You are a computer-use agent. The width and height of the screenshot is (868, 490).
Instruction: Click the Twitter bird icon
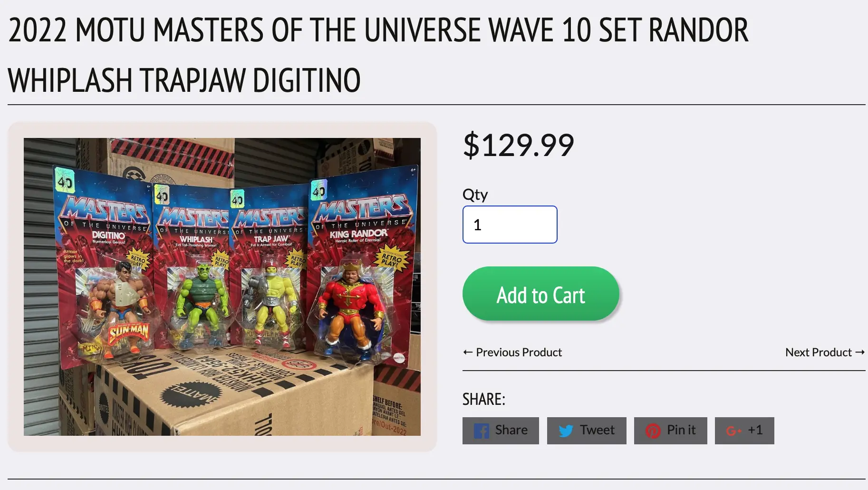tap(566, 431)
